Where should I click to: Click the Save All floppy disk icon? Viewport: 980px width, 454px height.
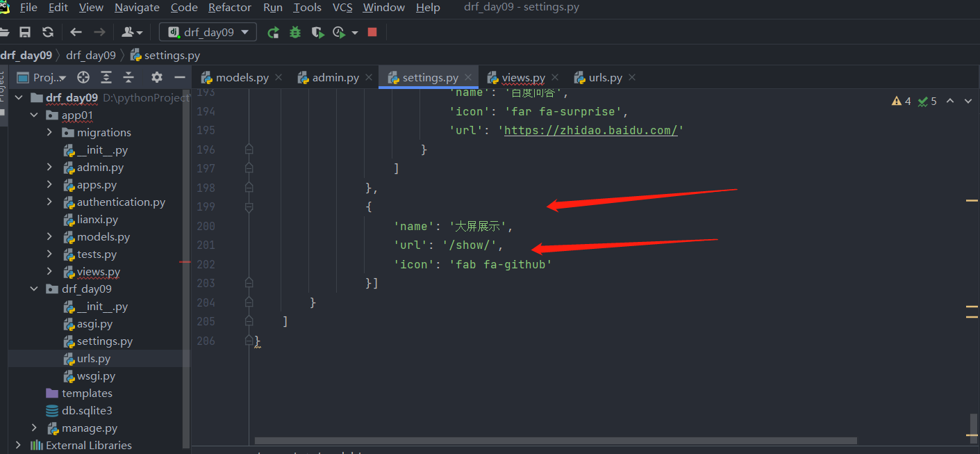pyautogui.click(x=25, y=32)
